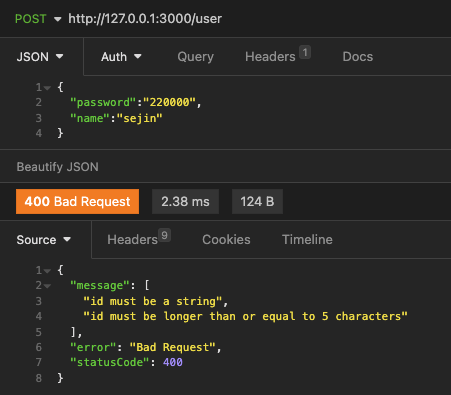The width and height of the screenshot is (451, 395).
Task: Collapse the "message" array fold arrow
Action: pyautogui.click(x=47, y=286)
